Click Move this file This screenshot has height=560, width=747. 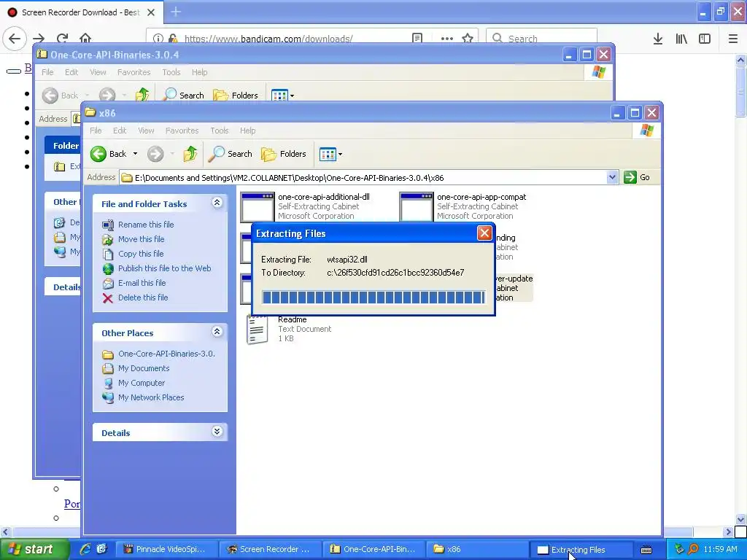coord(141,239)
